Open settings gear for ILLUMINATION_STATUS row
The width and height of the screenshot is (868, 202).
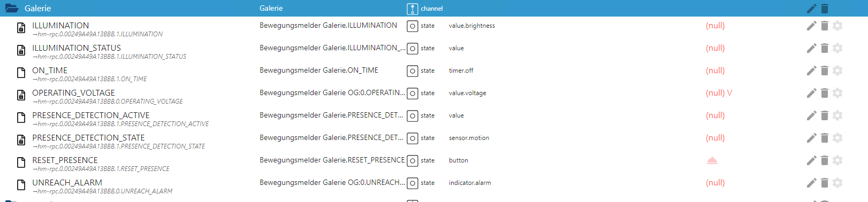(x=838, y=48)
